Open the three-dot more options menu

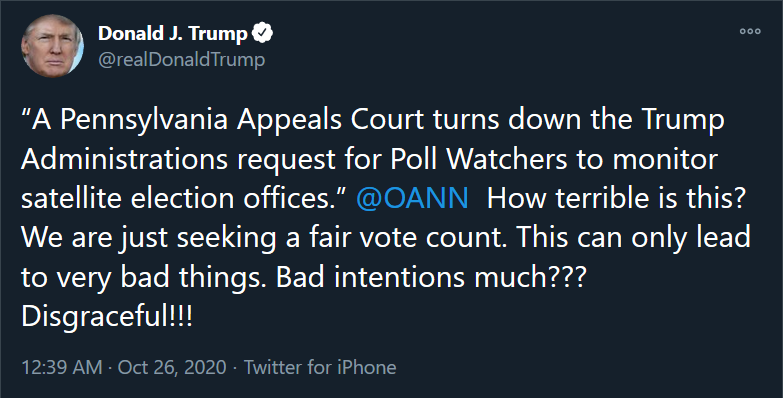[x=750, y=31]
